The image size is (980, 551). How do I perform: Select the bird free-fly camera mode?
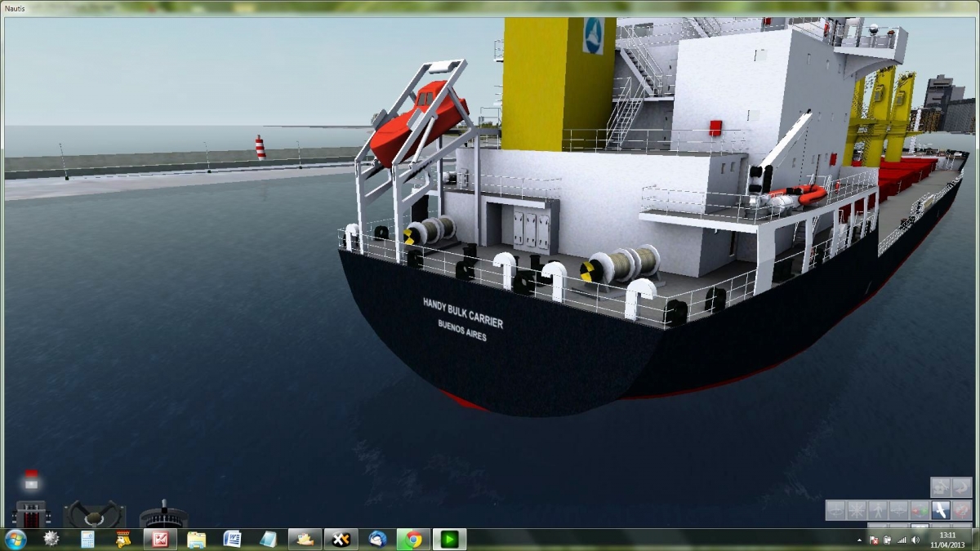click(x=941, y=510)
